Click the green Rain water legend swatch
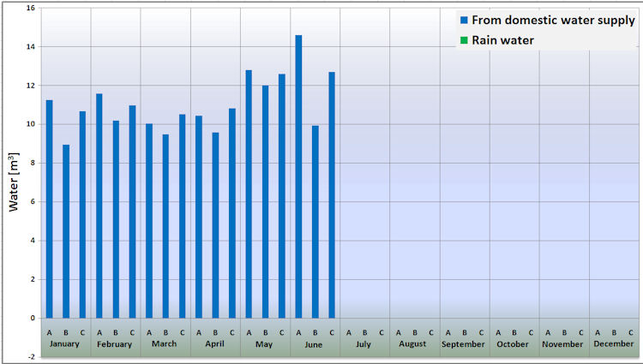Viewport: 643px width, 364px height. [464, 40]
